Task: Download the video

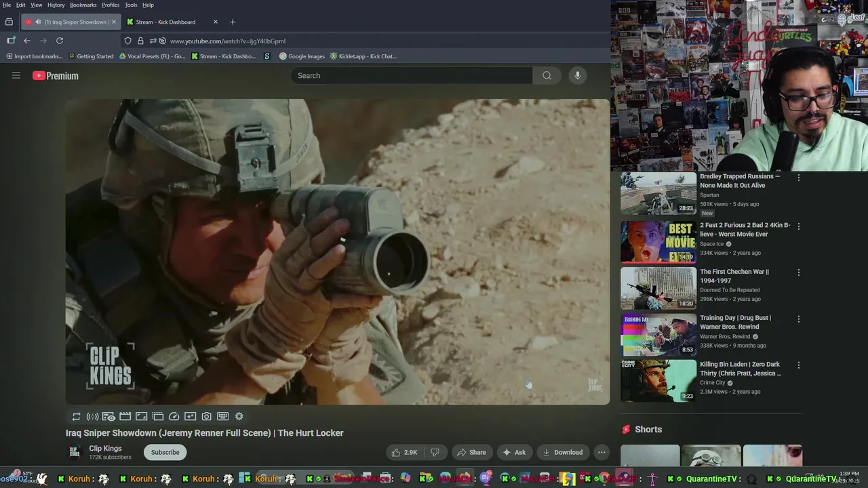Action: tap(563, 452)
